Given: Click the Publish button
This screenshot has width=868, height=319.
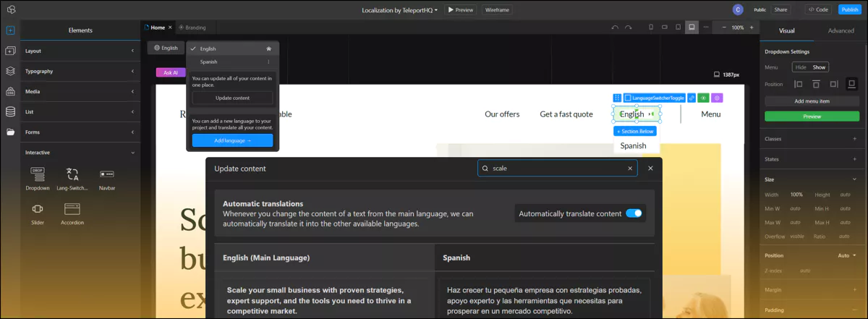Looking at the screenshot, I should coord(849,9).
